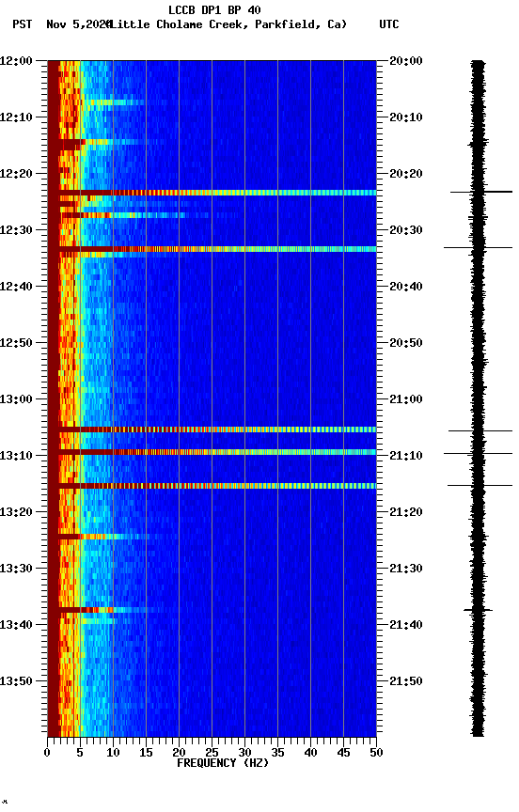Click the '12:10' PST time label
Screen dimensions: 519x812
pos(16,117)
